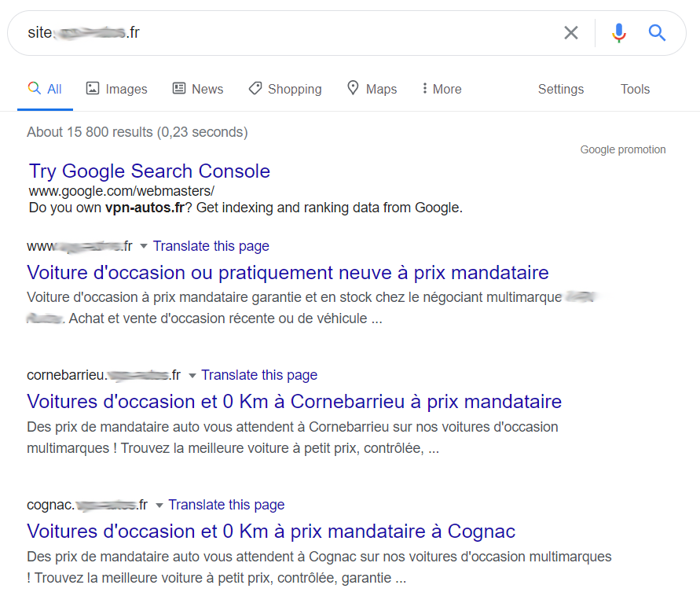Open search Tools
Viewport: 700px width, 607px height.
click(635, 89)
